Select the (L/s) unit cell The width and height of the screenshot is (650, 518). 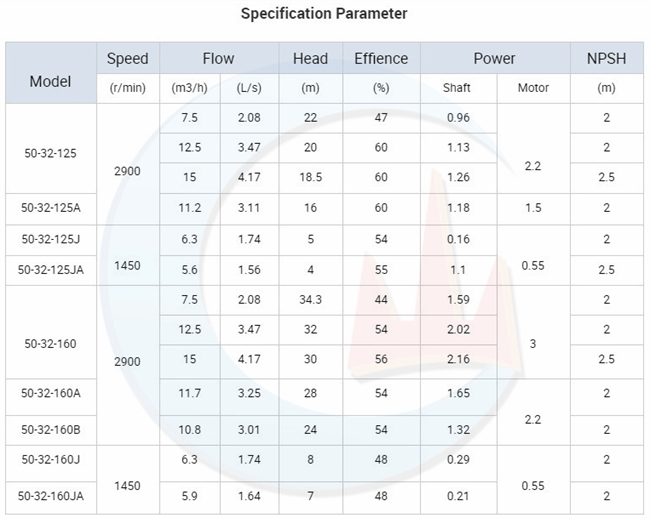click(x=249, y=88)
